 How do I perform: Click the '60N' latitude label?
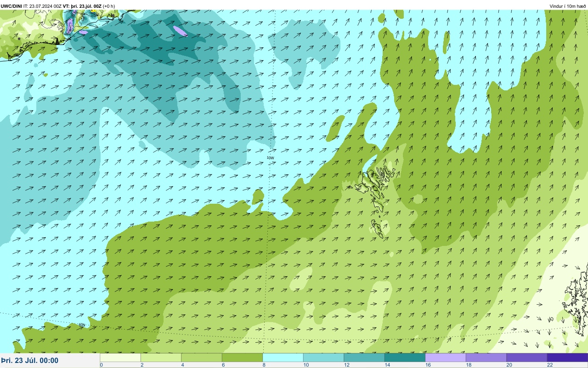[82, 325]
